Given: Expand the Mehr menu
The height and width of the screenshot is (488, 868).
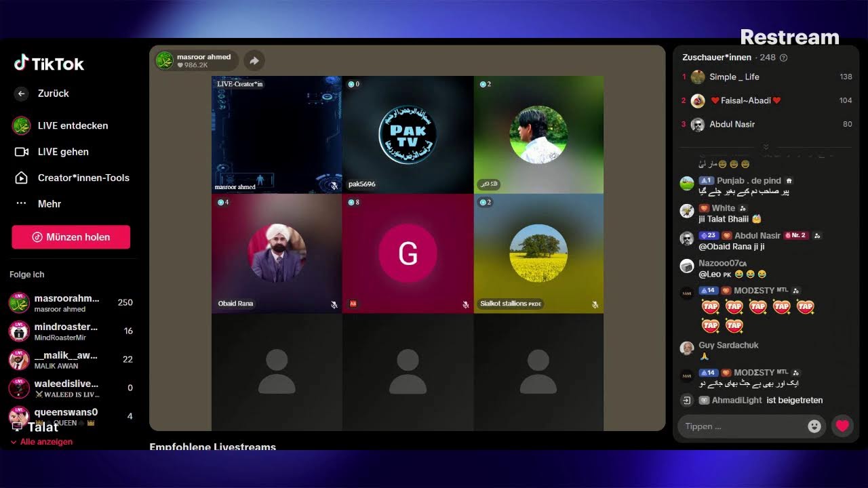Looking at the screenshot, I should [x=38, y=203].
